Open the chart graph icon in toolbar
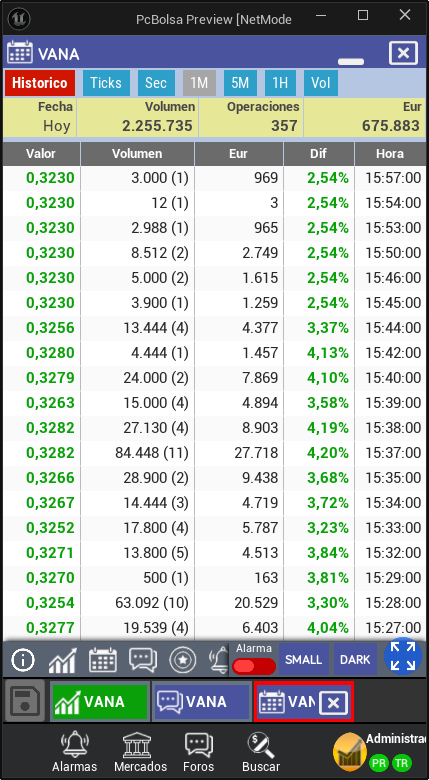The width and height of the screenshot is (429, 780). pyautogui.click(x=63, y=660)
